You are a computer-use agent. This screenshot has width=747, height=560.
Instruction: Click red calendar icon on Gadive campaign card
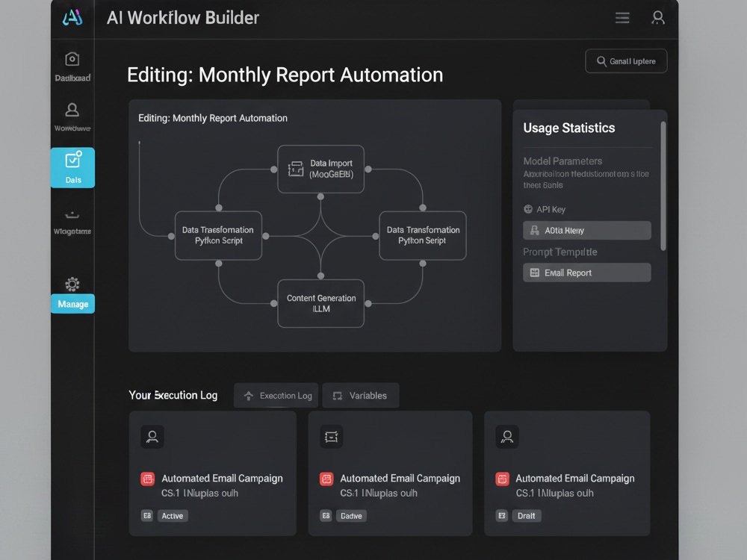(326, 479)
